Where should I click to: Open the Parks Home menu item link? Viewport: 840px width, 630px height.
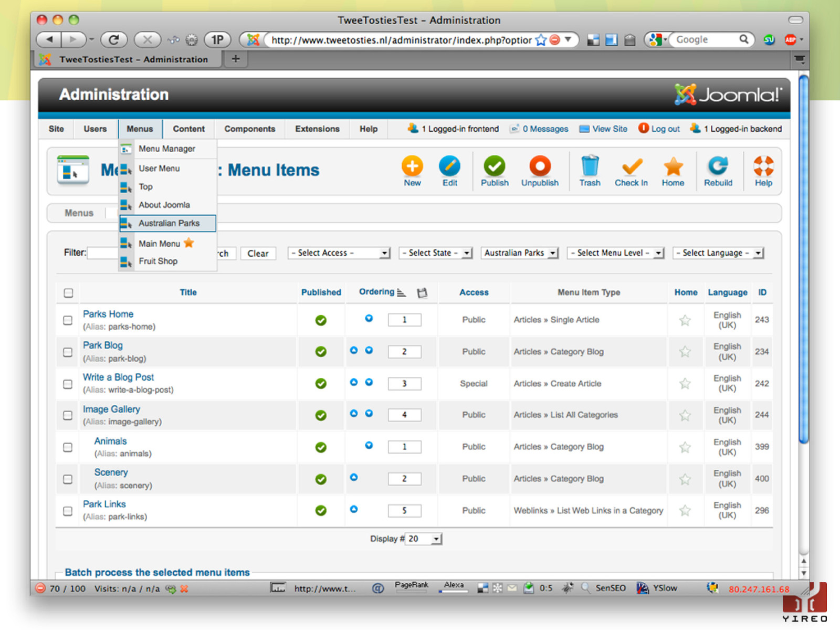[108, 314]
